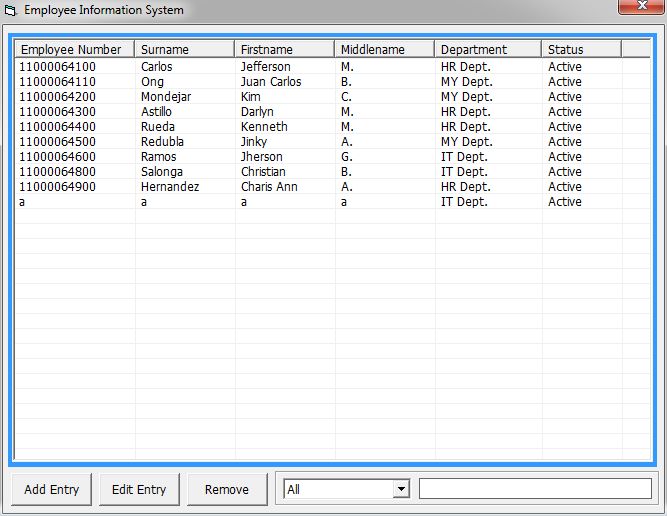Click Active status in Astillo row
Screen dimensions: 667x516
(564, 112)
